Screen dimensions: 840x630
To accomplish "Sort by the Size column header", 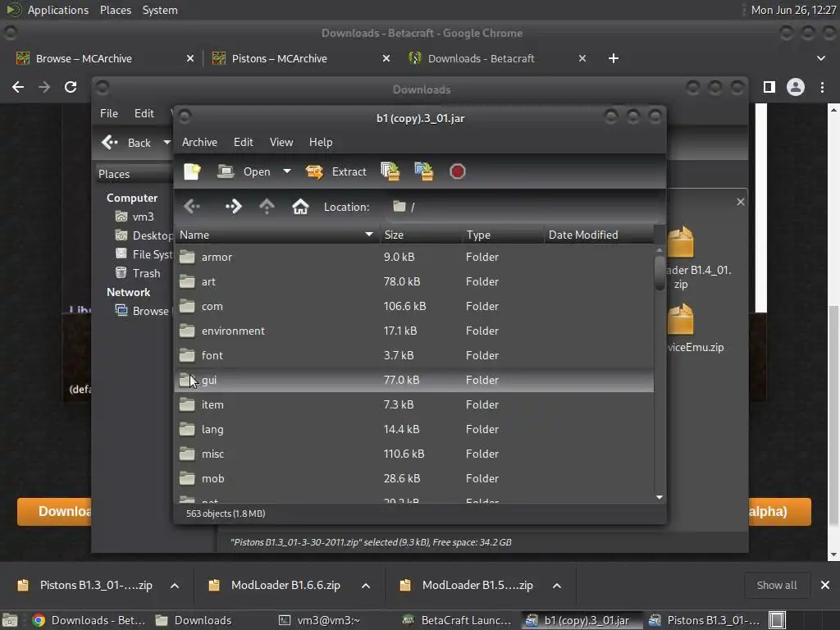I will click(421, 235).
